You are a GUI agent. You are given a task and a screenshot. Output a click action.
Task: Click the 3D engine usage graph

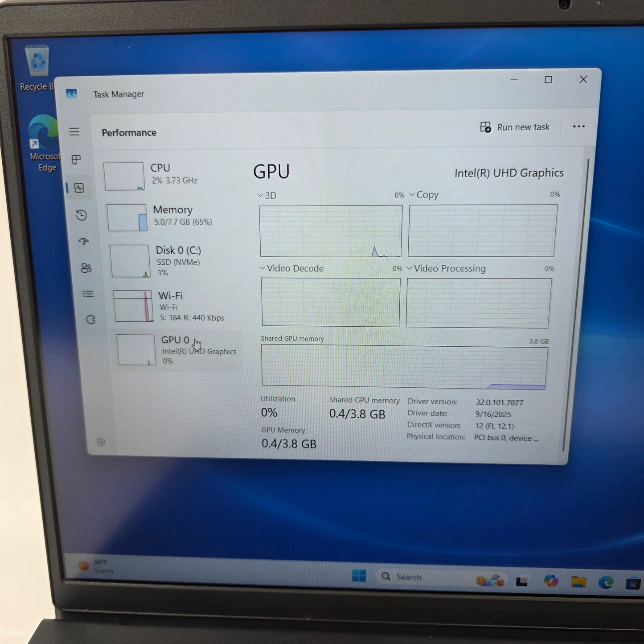click(331, 231)
